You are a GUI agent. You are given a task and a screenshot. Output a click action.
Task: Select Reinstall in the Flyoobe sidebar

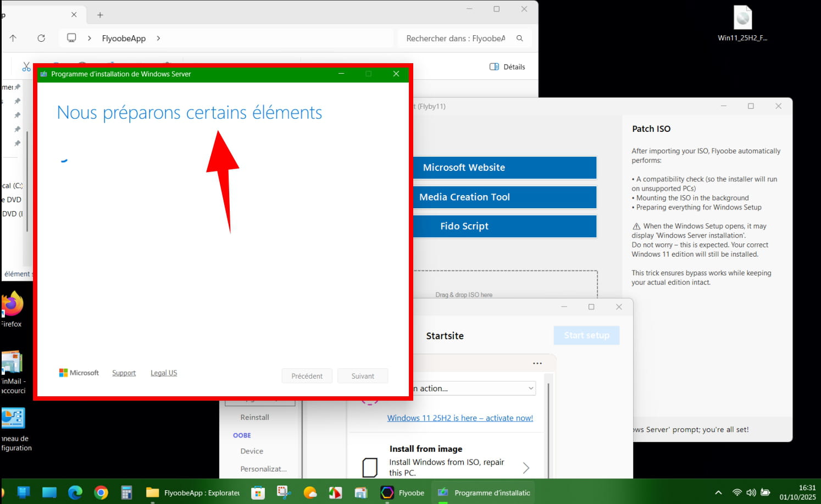click(254, 417)
